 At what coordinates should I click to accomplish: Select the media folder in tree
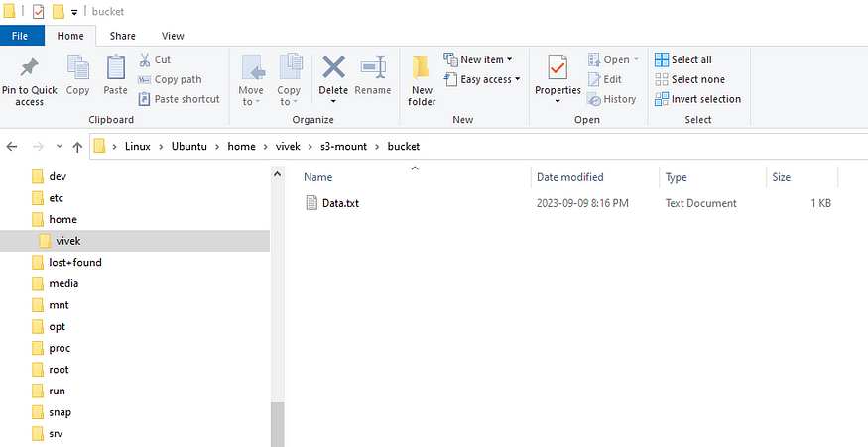(x=63, y=283)
